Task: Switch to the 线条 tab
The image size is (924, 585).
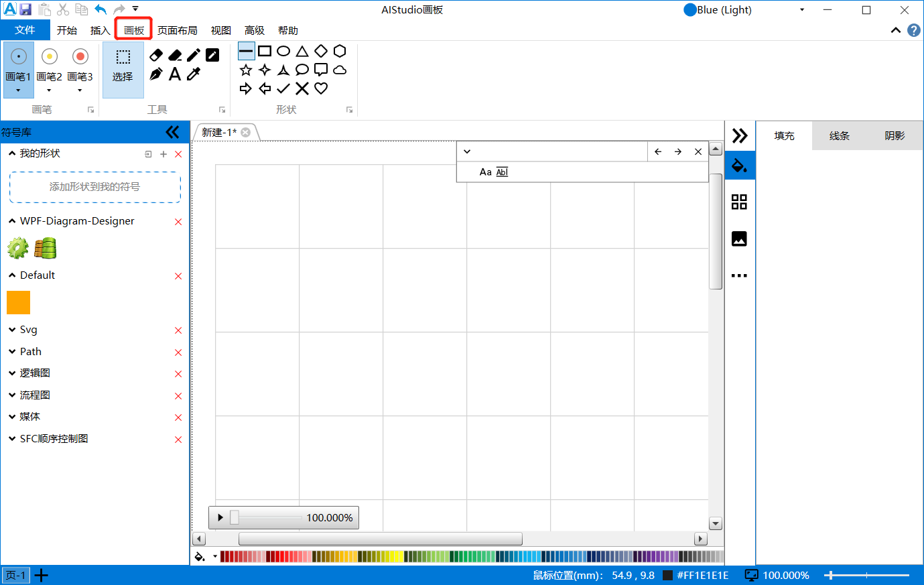Action: [839, 135]
